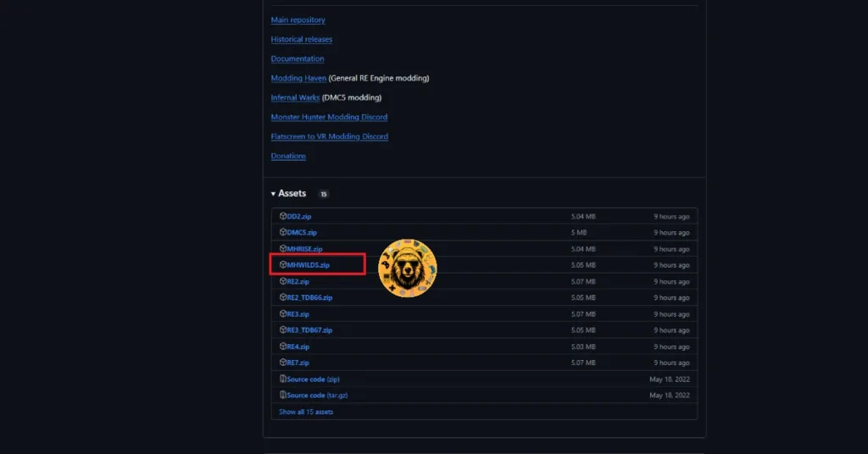Collapse the Assets section triangle
The image size is (868, 454).
[273, 194]
